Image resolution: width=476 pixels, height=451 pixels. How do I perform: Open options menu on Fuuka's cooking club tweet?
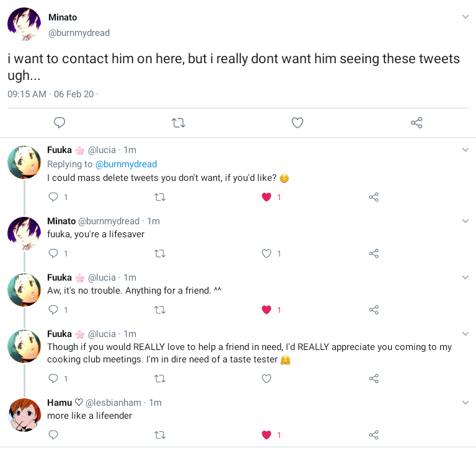click(465, 334)
